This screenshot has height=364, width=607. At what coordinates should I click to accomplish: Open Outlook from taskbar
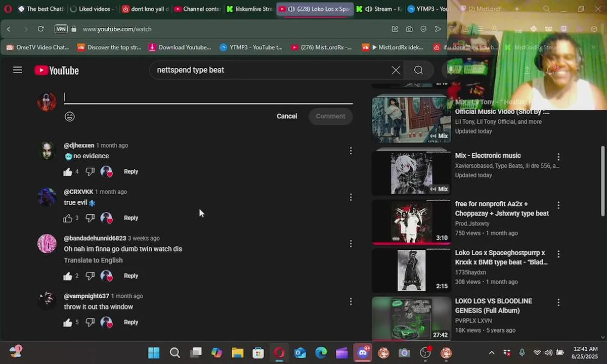click(300, 353)
